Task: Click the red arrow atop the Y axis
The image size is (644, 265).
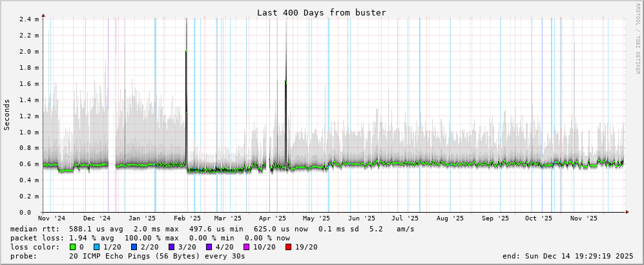Action: point(43,15)
